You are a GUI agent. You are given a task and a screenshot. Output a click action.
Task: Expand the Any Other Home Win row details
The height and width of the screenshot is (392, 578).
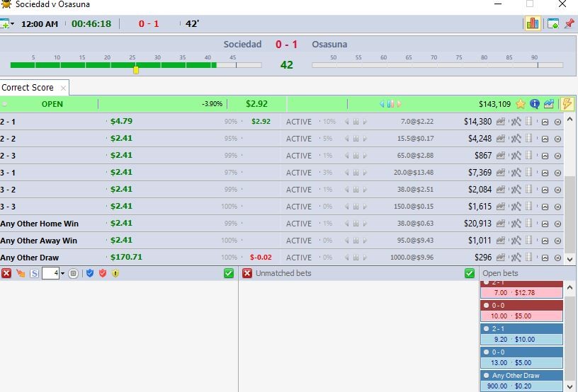click(x=545, y=224)
